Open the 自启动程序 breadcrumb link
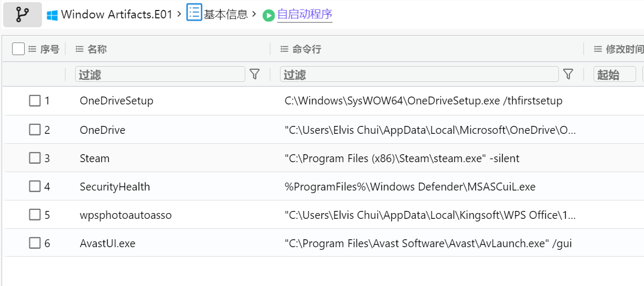 pos(305,15)
